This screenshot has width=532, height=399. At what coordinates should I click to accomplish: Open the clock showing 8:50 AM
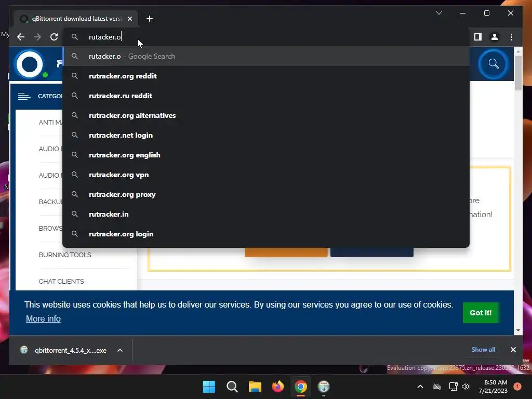pos(493,387)
